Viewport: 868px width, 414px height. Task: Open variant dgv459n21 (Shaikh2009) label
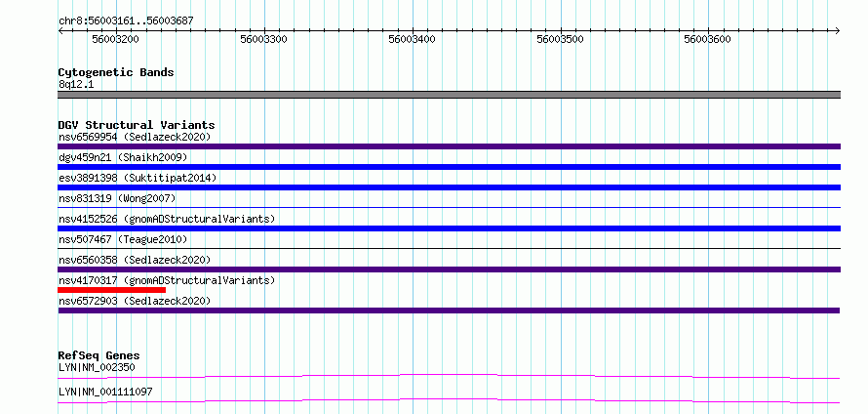coord(123,157)
